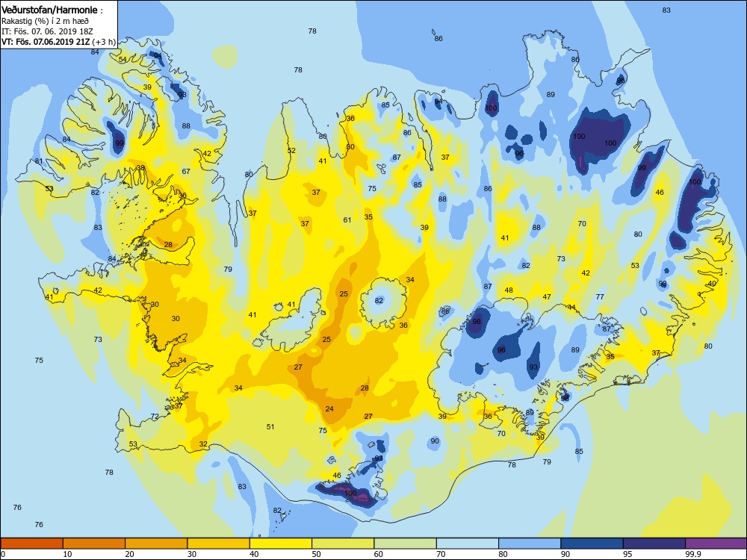Click the humidity value "38" on the map
The height and width of the screenshot is (560, 747).
click(140, 167)
